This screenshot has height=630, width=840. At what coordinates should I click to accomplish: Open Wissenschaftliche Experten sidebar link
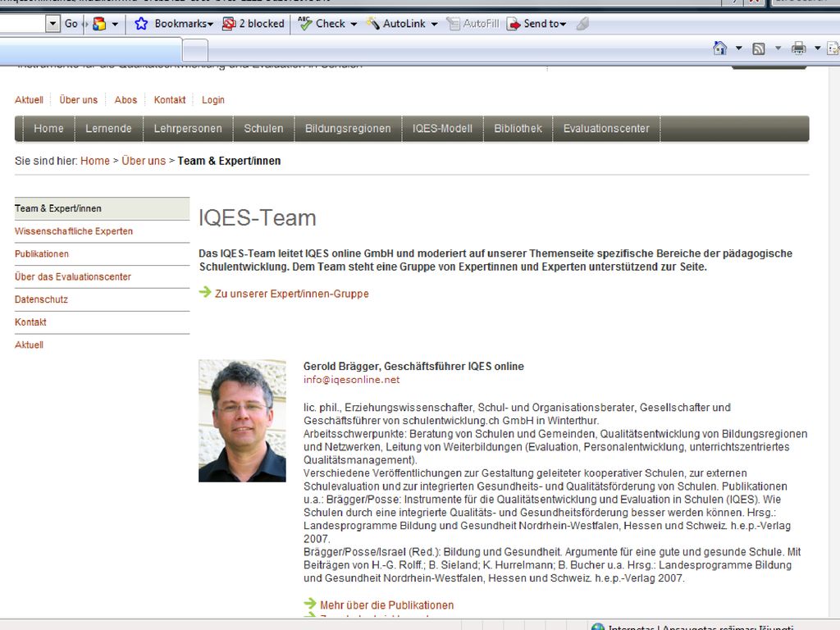coord(73,231)
